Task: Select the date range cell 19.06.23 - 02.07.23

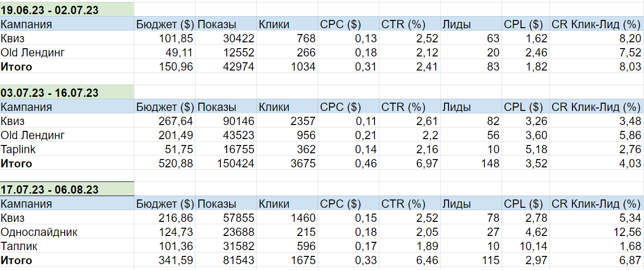Action: [x=67, y=9]
